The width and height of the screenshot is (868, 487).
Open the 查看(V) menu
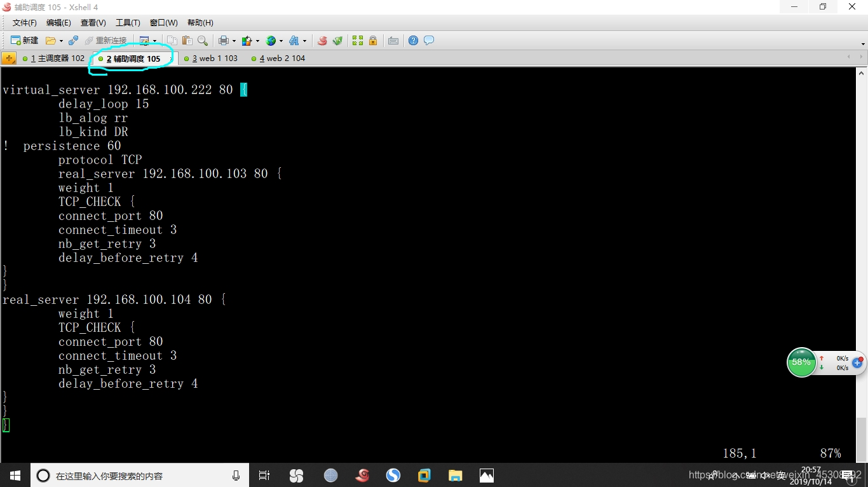click(x=93, y=23)
